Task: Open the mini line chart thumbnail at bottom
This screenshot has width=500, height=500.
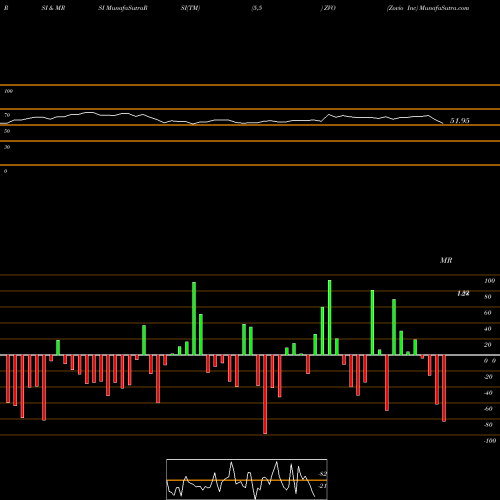Action: 247,479
